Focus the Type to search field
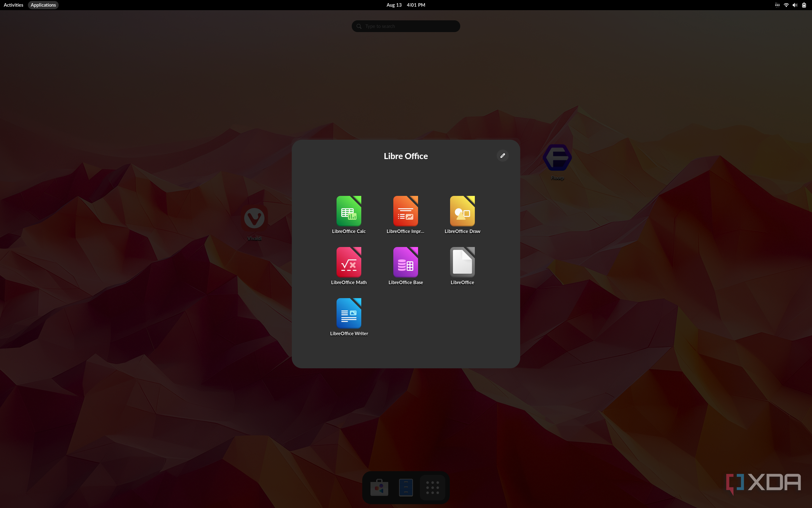The height and width of the screenshot is (508, 812). coord(406,26)
